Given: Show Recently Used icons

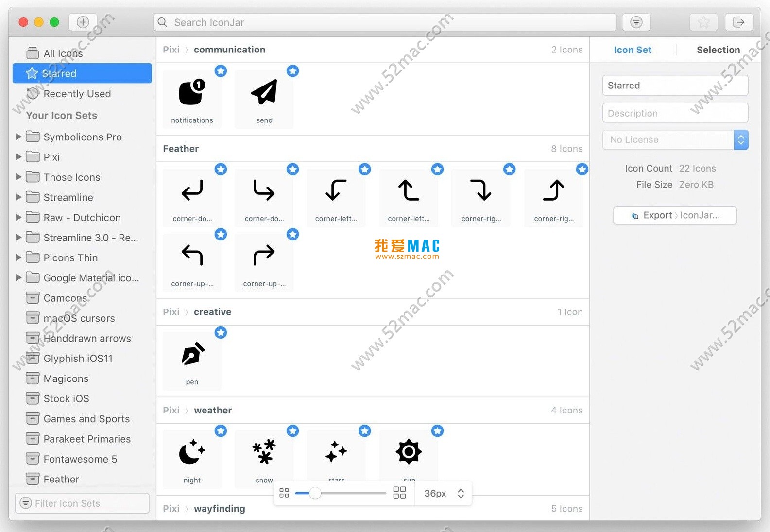Looking at the screenshot, I should coord(82,94).
